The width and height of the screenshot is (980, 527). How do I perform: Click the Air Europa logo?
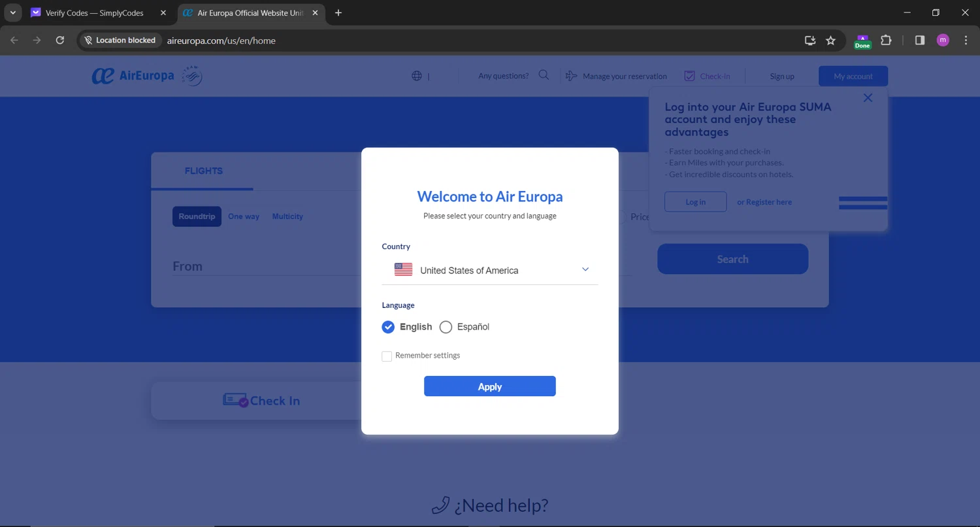147,76
